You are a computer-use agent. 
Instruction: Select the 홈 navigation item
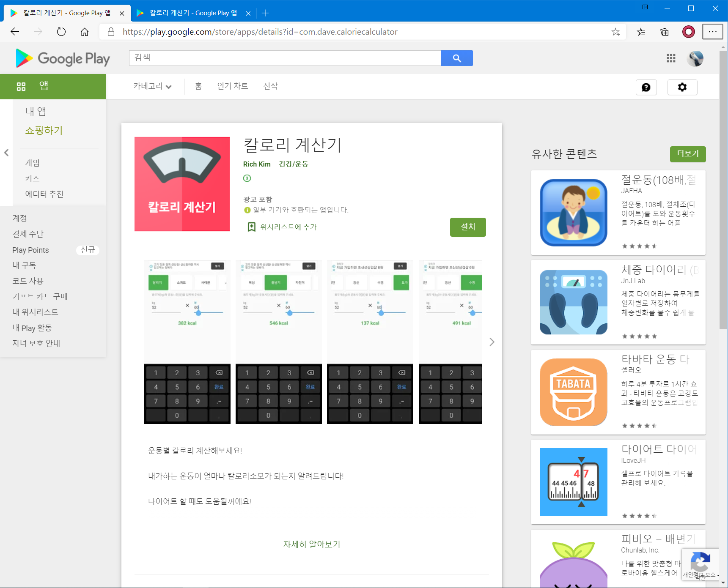click(x=198, y=86)
